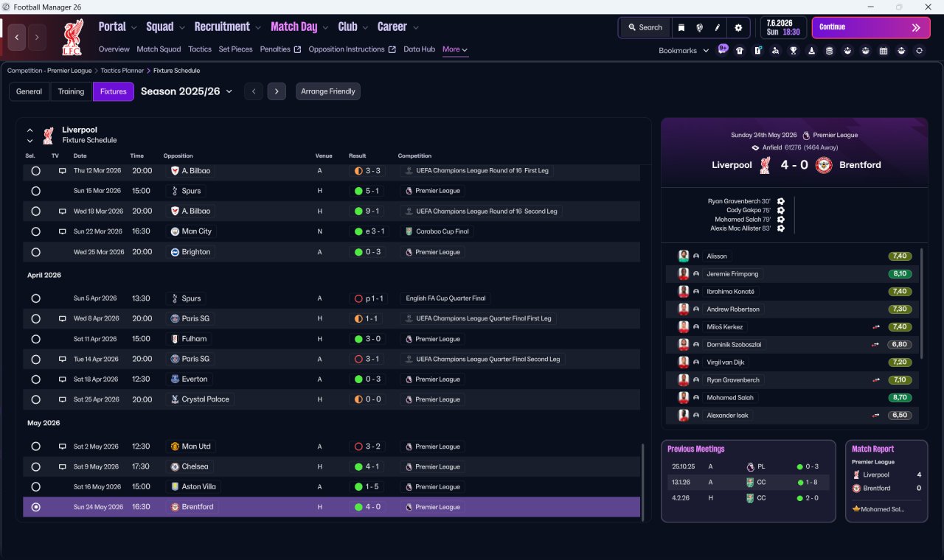Click the training cone bookmark icon

811,51
